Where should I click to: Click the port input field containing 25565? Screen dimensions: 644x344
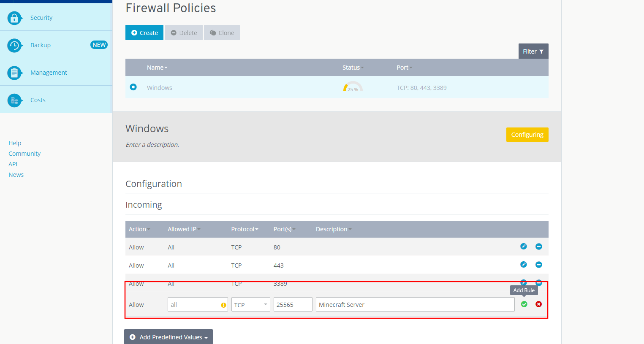tap(293, 305)
